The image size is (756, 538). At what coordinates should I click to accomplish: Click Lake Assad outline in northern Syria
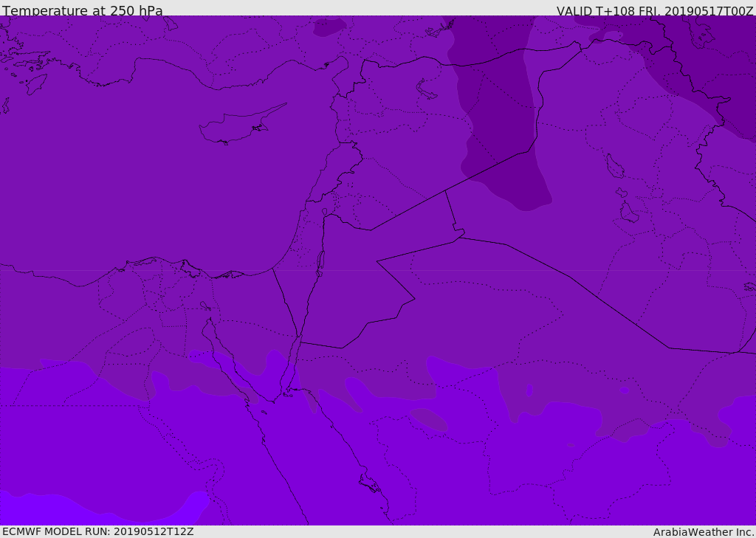[425, 90]
